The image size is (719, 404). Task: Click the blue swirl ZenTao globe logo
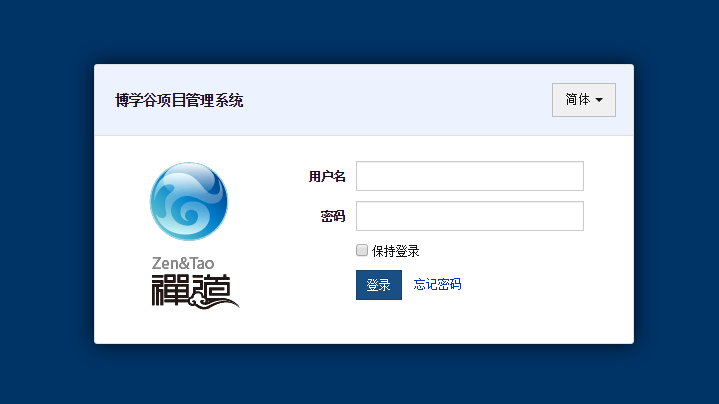[x=189, y=201]
